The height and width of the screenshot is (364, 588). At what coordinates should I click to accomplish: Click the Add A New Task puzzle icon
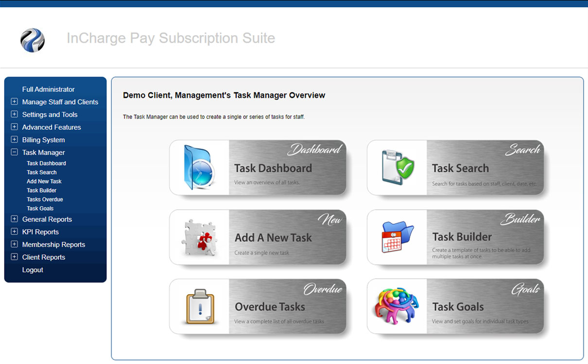click(x=199, y=237)
